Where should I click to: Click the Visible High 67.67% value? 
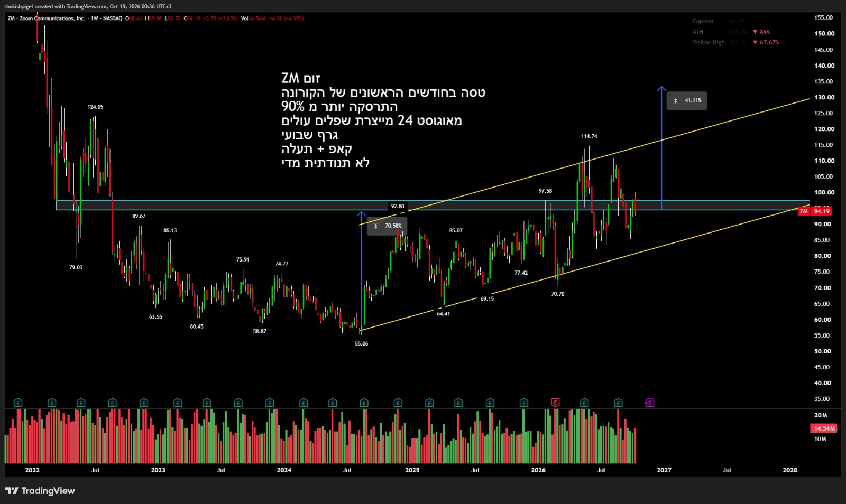(766, 42)
